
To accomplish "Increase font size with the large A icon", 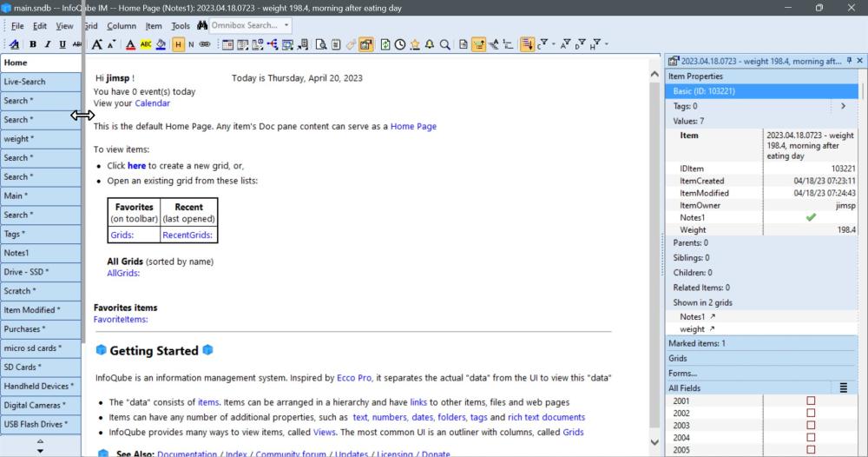I will point(97,44).
